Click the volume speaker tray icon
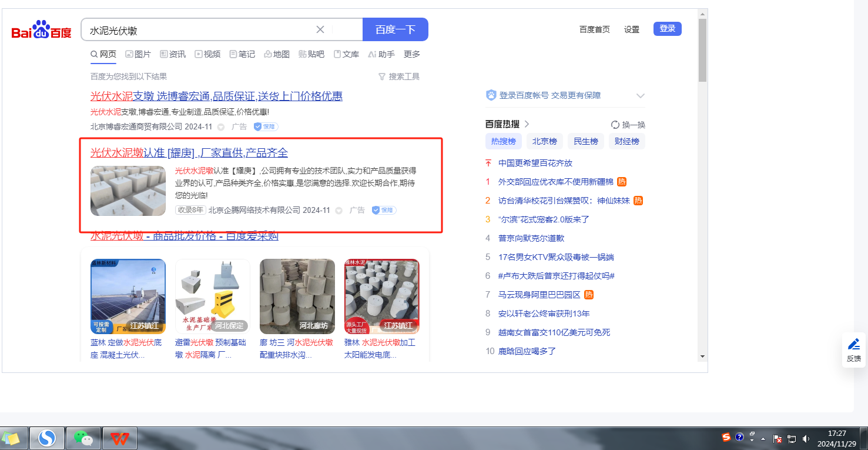Image resolution: width=868 pixels, height=450 pixels. [806, 439]
